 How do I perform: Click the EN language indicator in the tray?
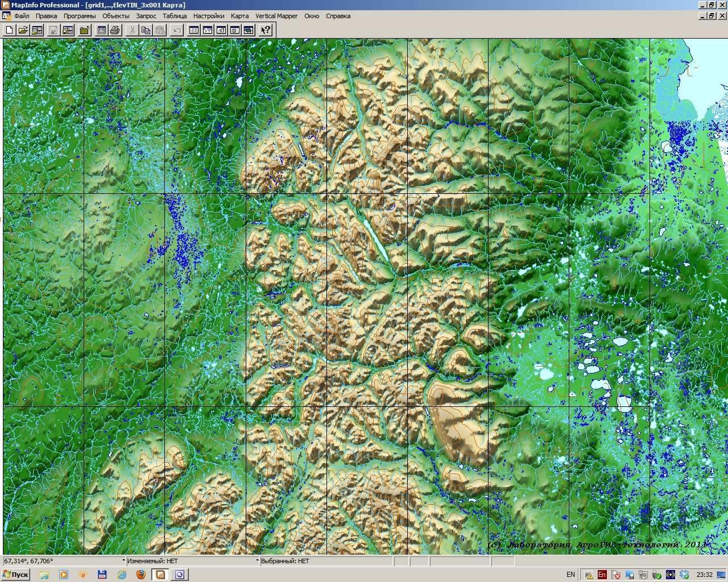click(570, 575)
